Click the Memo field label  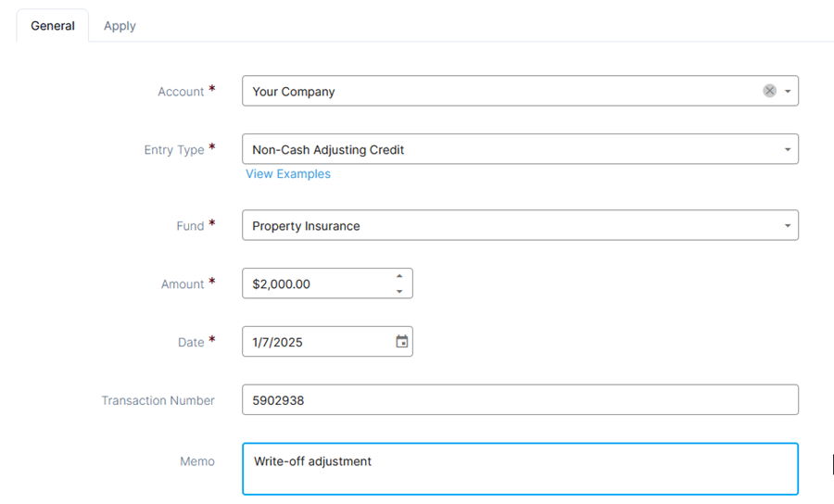click(197, 461)
